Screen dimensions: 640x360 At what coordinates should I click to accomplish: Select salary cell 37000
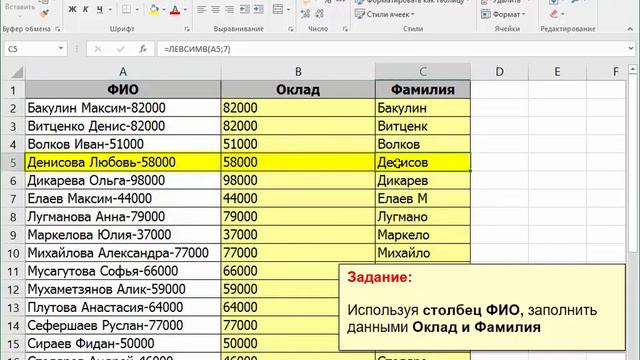(298, 235)
